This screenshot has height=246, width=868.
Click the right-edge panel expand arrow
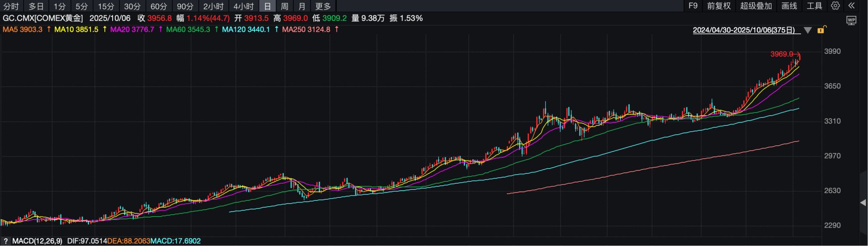(863, 203)
